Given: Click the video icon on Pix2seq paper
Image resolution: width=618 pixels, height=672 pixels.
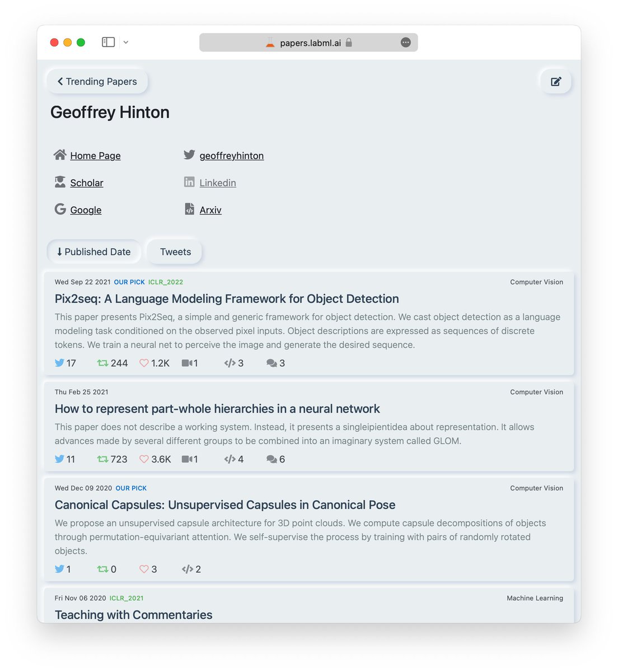Looking at the screenshot, I should tap(187, 363).
